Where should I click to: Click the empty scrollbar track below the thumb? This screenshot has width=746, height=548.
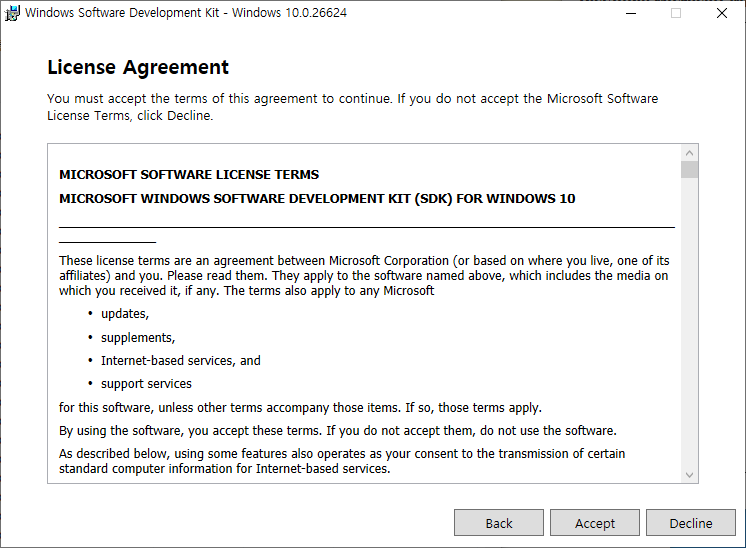pos(689,320)
